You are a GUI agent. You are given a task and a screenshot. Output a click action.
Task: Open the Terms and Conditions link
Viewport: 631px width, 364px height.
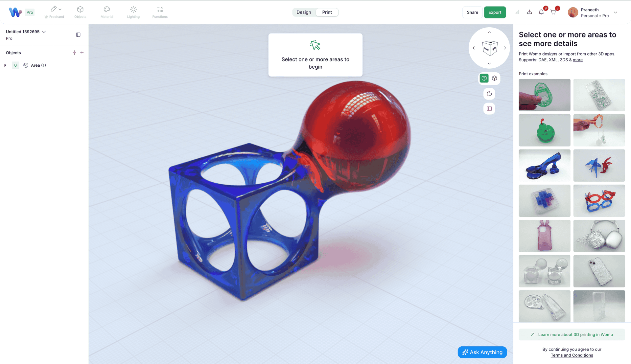point(572,355)
